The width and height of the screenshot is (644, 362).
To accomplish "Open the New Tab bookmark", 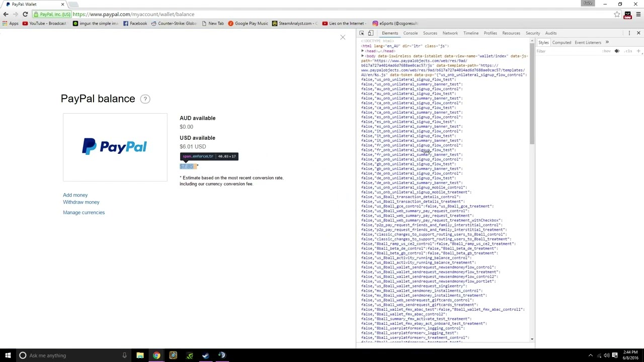I will pyautogui.click(x=213, y=23).
